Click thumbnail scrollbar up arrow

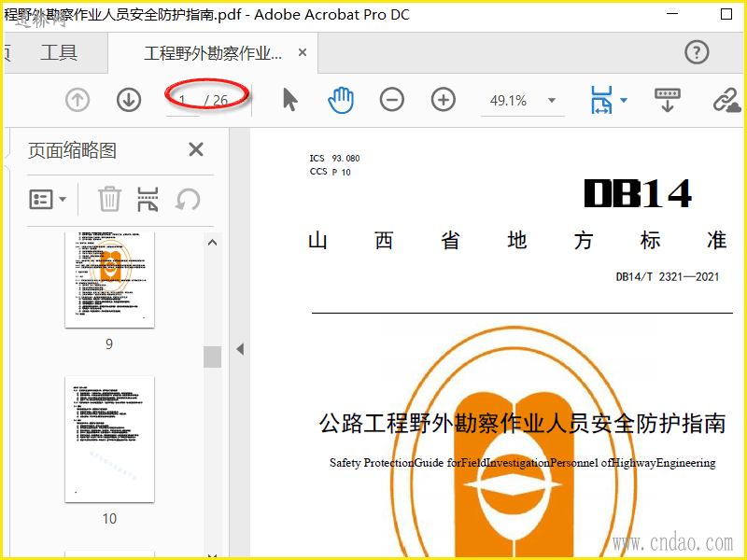pos(213,243)
